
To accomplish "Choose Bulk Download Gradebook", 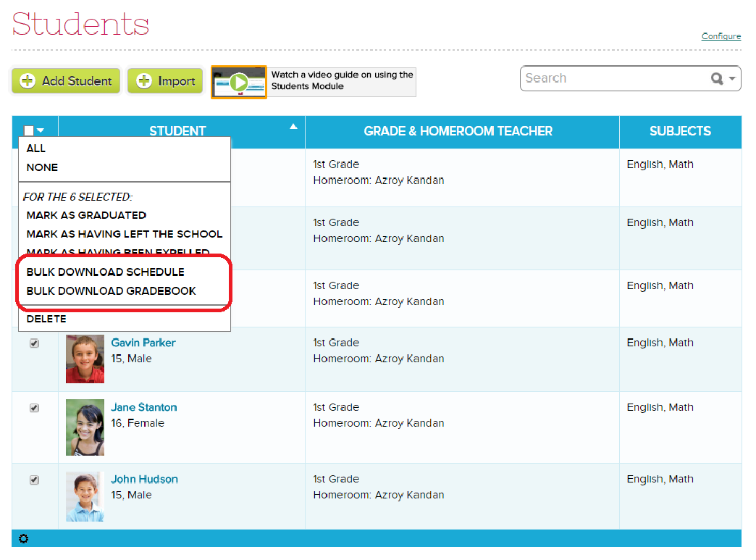I will click(x=111, y=291).
